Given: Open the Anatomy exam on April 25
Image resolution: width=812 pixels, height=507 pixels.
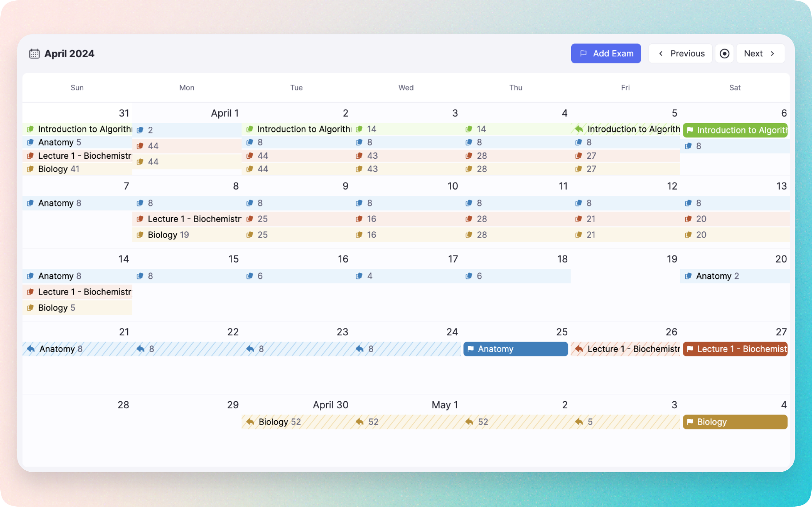Looking at the screenshot, I should pos(515,349).
